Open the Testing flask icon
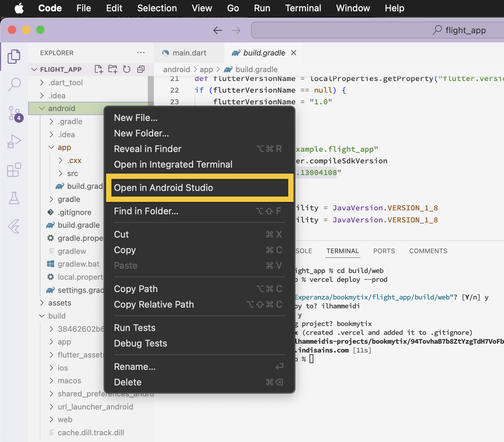Image resolution: width=504 pixels, height=442 pixels. (x=14, y=198)
